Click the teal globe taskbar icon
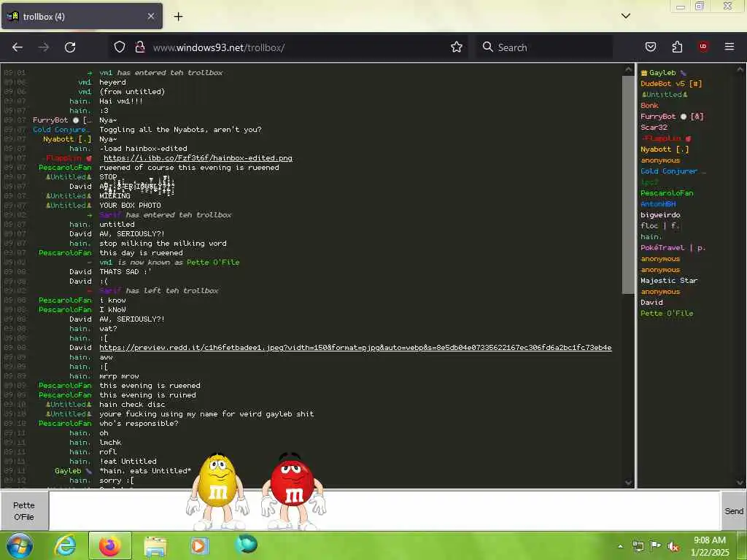This screenshot has width=747, height=560. (246, 544)
